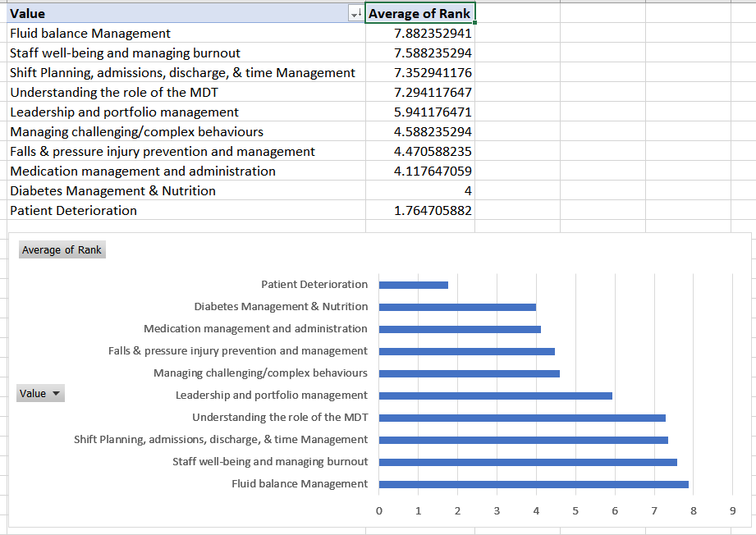Select the Staff well-being and managing burnout bar
The image size is (756, 535).
(528, 462)
